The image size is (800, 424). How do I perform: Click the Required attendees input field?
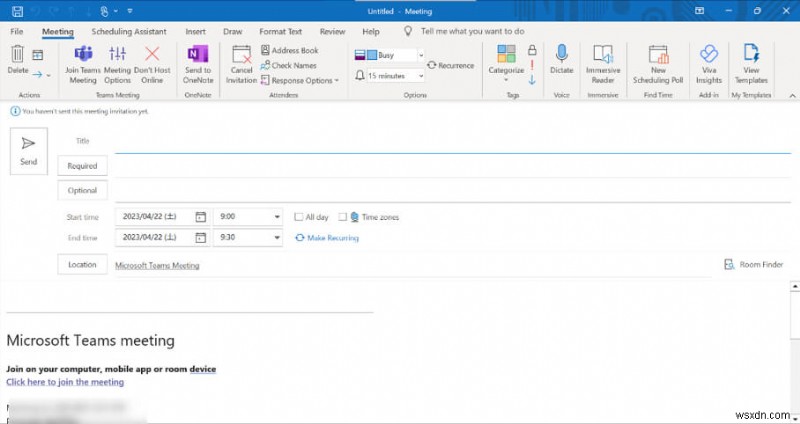tap(453, 167)
